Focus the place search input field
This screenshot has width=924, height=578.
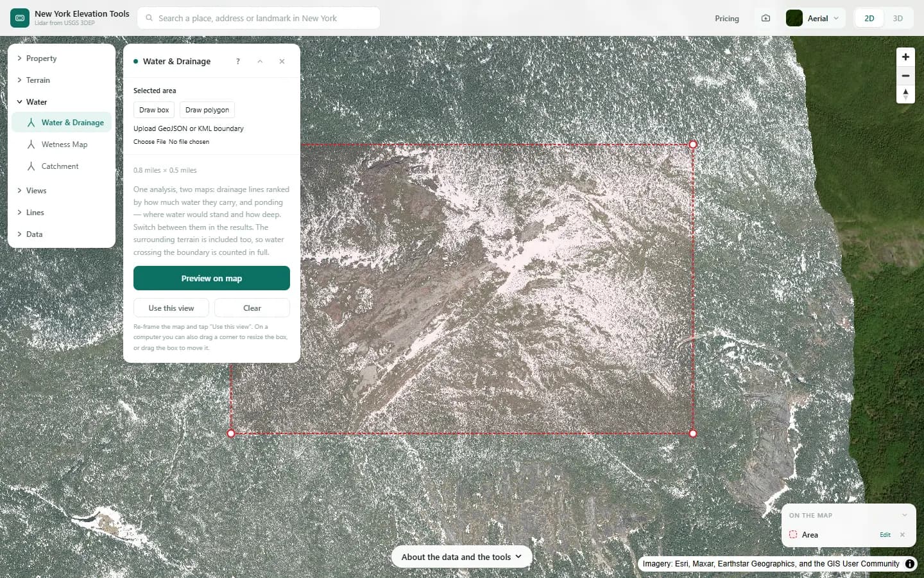coord(259,18)
